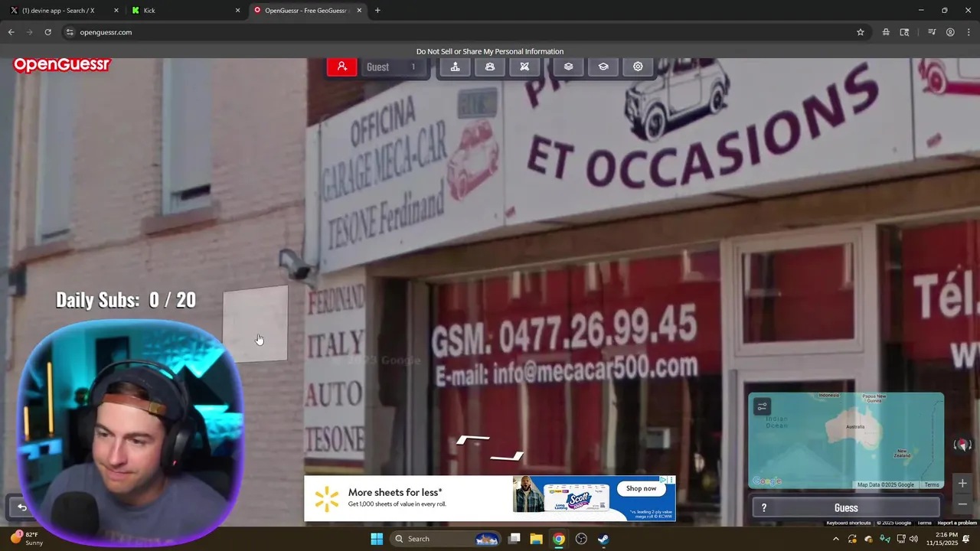Viewport: 980px width, 551px height.
Task: Zoom in with the plus button
Action: pyautogui.click(x=962, y=483)
